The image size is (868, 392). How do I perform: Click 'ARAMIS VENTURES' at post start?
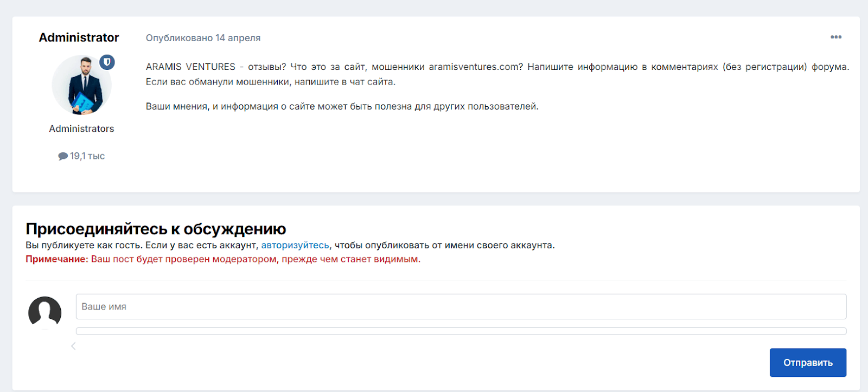click(x=190, y=67)
